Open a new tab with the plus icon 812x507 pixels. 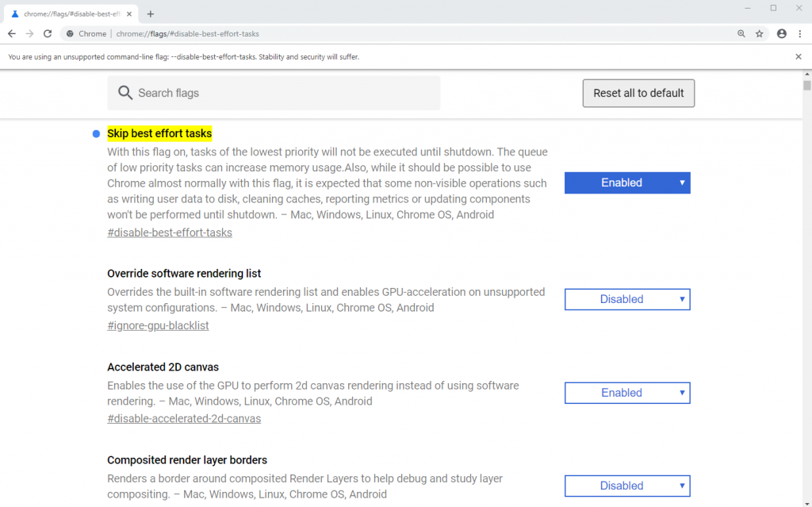(151, 13)
